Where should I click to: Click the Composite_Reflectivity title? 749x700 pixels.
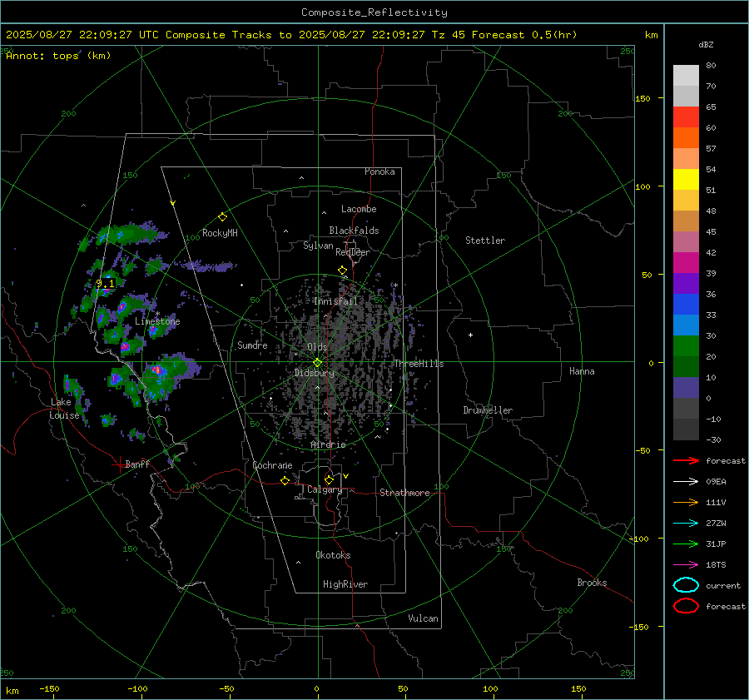[x=374, y=12]
